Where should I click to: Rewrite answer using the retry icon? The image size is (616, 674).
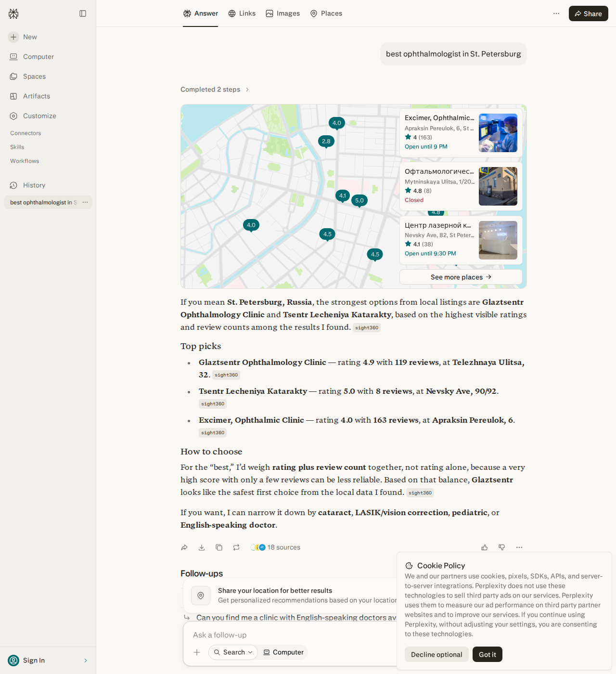coord(236,547)
